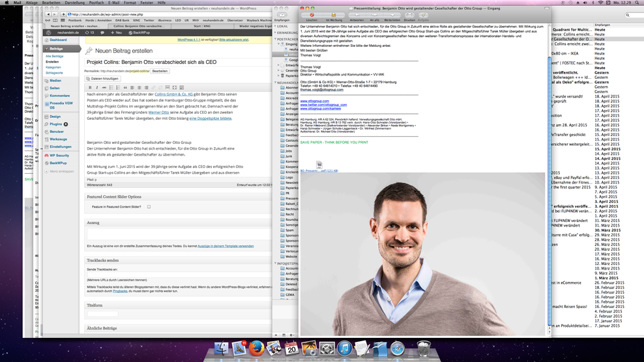Open Plugins in WordPress sidebar
The image size is (644, 362).
pos(56,124)
